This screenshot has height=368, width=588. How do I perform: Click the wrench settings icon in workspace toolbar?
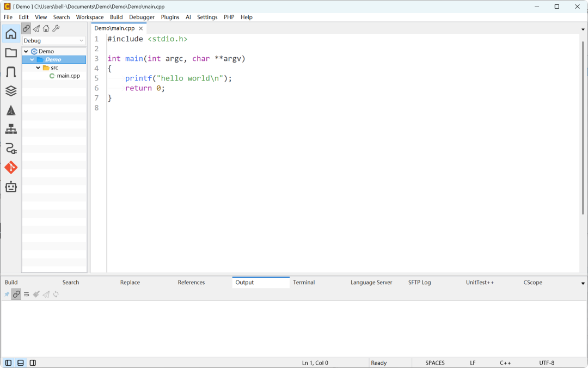coord(56,29)
